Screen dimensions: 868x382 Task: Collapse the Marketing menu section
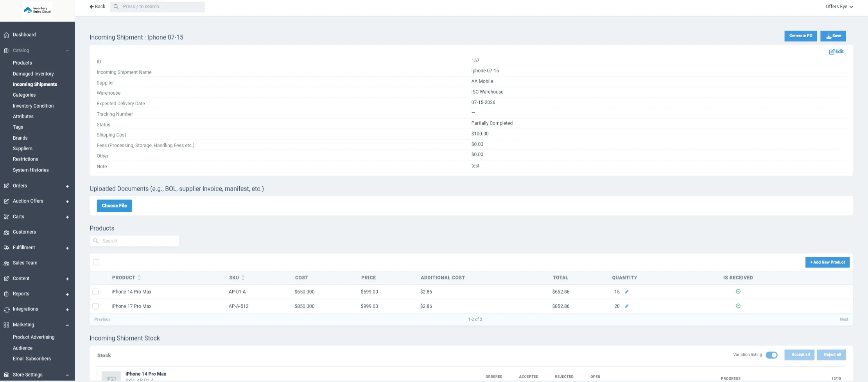click(67, 325)
